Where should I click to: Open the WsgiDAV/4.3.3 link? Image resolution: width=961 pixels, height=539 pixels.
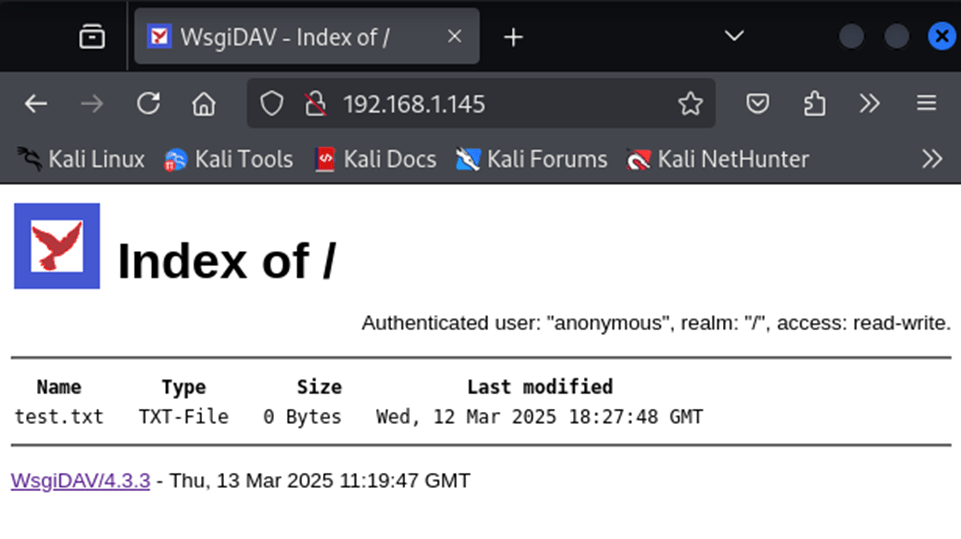[80, 481]
